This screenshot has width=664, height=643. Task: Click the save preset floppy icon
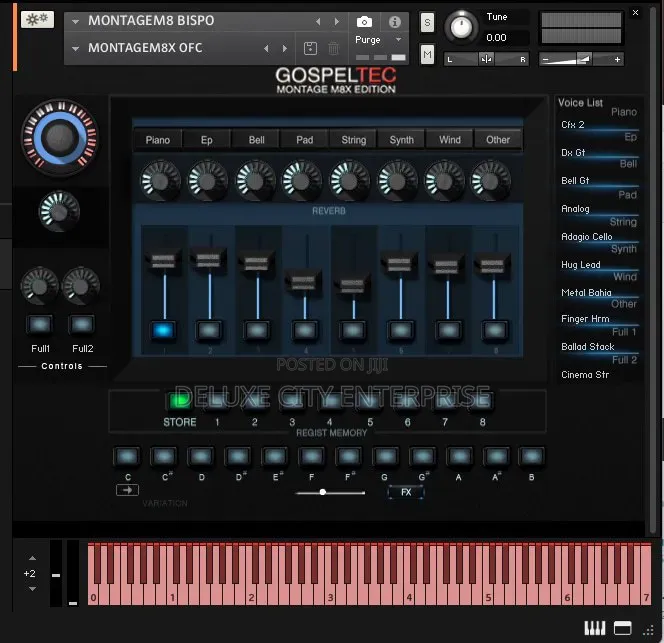[310, 48]
